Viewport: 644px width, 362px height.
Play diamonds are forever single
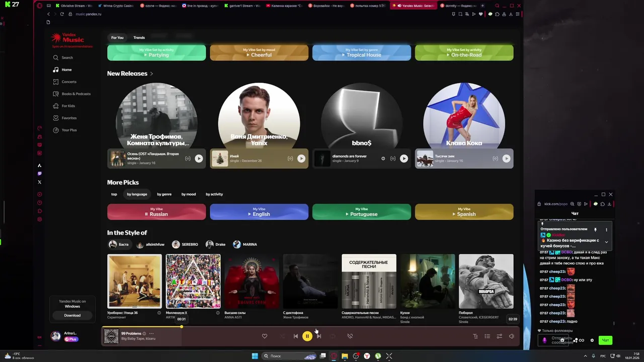(x=404, y=158)
